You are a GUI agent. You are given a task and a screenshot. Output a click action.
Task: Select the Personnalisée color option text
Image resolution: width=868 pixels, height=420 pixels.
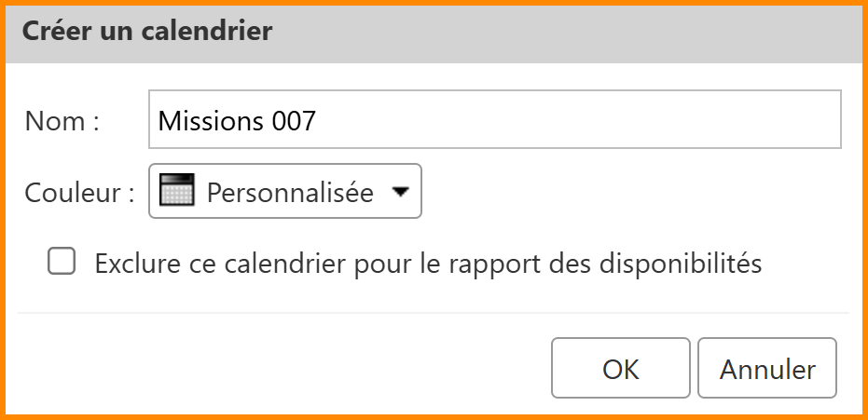click(289, 193)
